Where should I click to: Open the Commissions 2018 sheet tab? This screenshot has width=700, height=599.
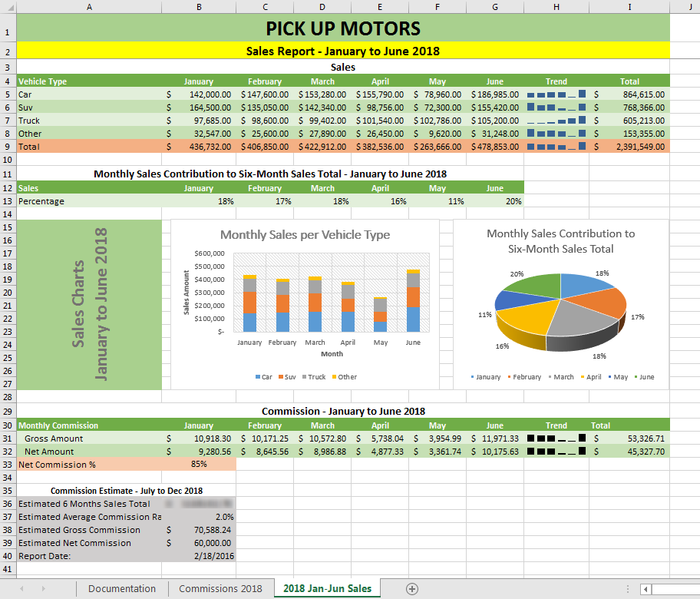point(220,587)
